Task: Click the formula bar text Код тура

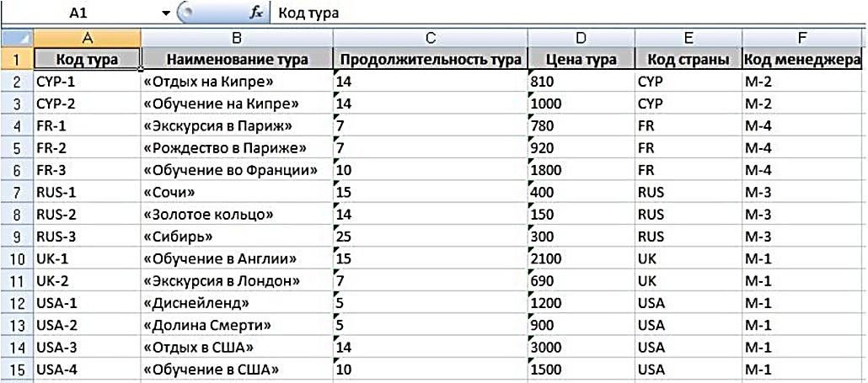Action: [x=309, y=13]
